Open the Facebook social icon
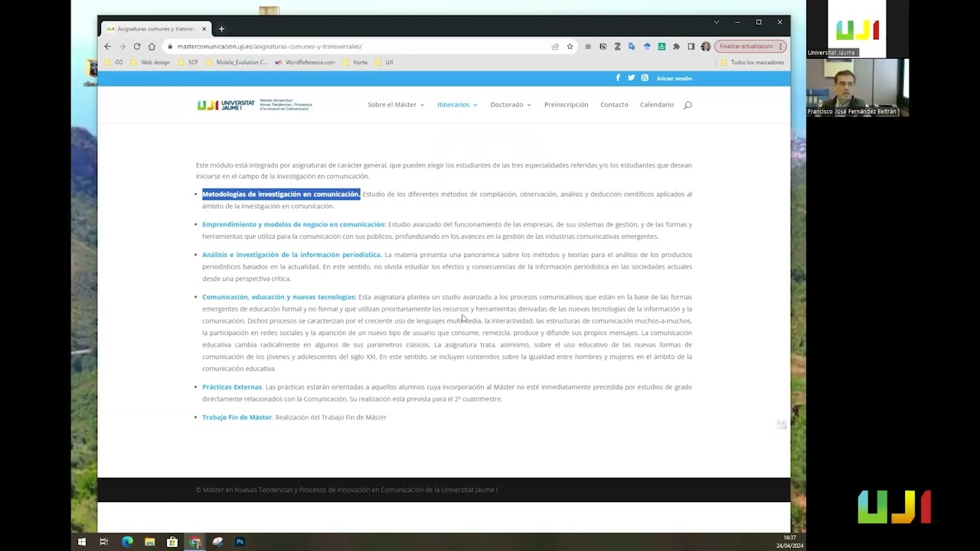The width and height of the screenshot is (980, 551). 618,78
